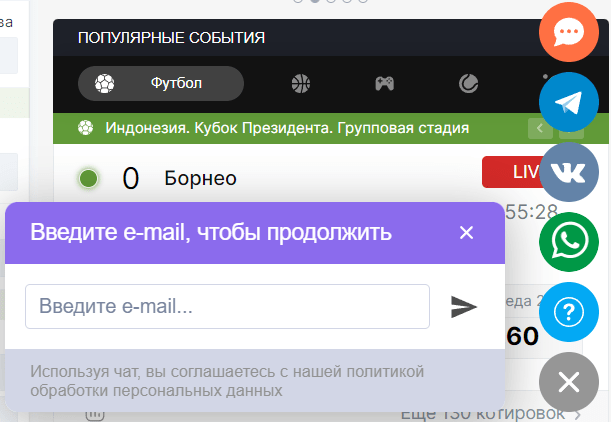Open the orange live chat bubble button
The image size is (611, 422).
pyautogui.click(x=569, y=32)
